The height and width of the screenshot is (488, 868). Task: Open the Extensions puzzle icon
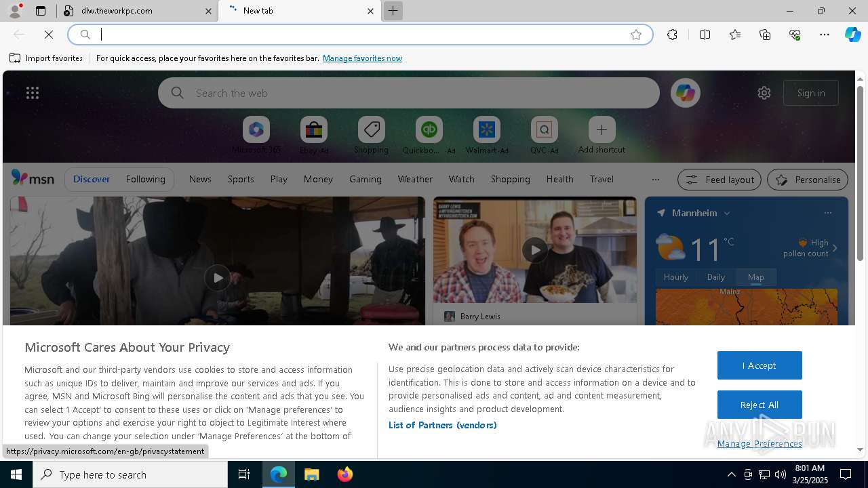(x=672, y=35)
